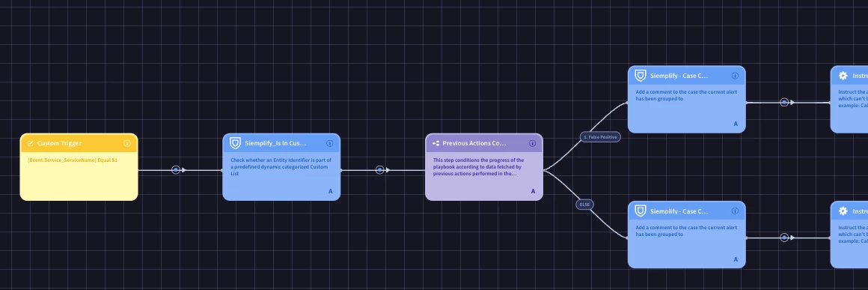Select the '1. False Positive' branch label
Image resolution: width=868 pixels, height=290 pixels.
pos(601,136)
